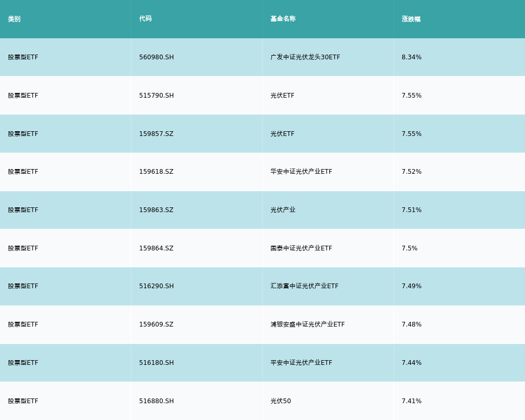Open 汇添富中证光伏产业ETF fund name
The width and height of the screenshot is (525, 420).
[x=304, y=286]
